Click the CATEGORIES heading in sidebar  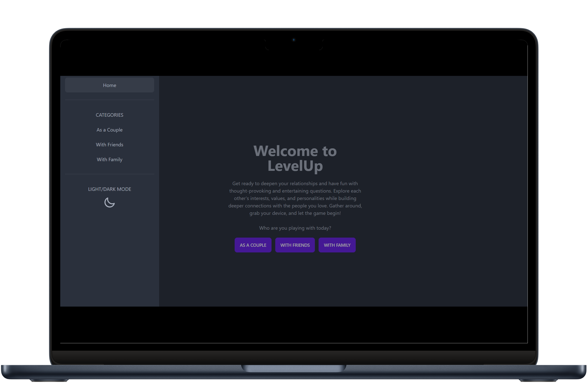(109, 115)
